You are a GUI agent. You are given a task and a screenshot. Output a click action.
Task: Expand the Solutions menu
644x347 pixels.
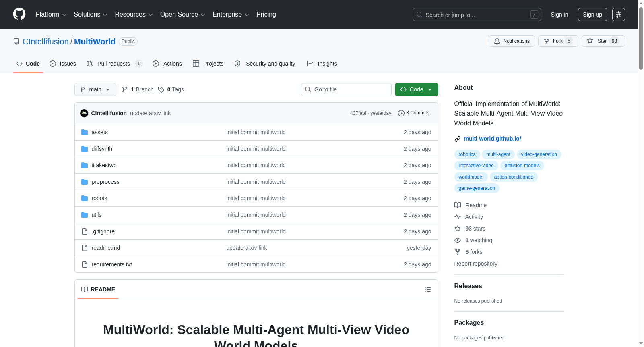(x=91, y=15)
